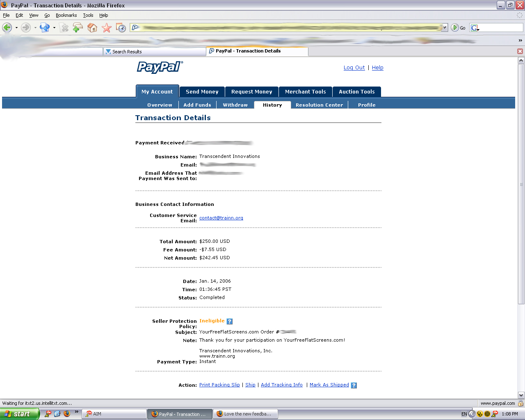Open the My Account tab
525x420 pixels.
[157, 91]
